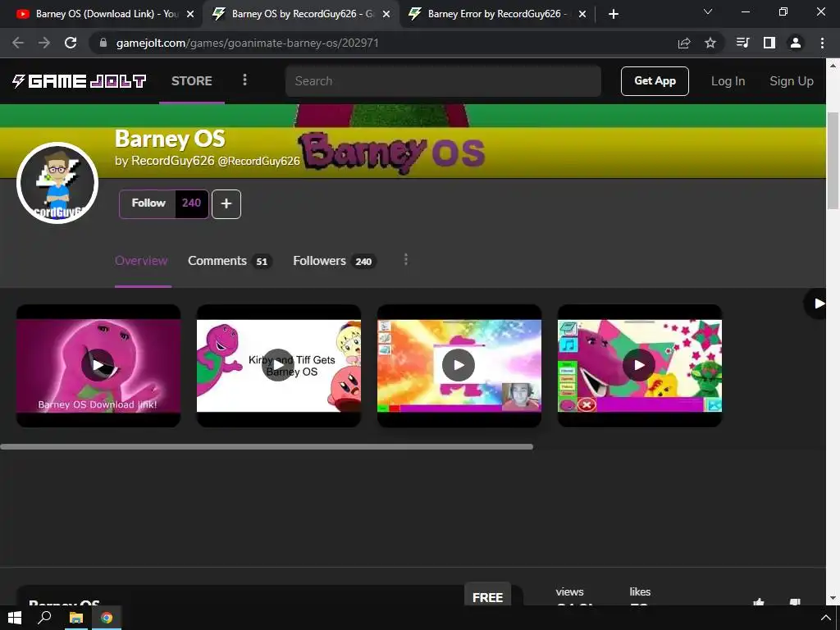The width and height of the screenshot is (840, 630).
Task: Click the site lock icon
Action: (103, 43)
